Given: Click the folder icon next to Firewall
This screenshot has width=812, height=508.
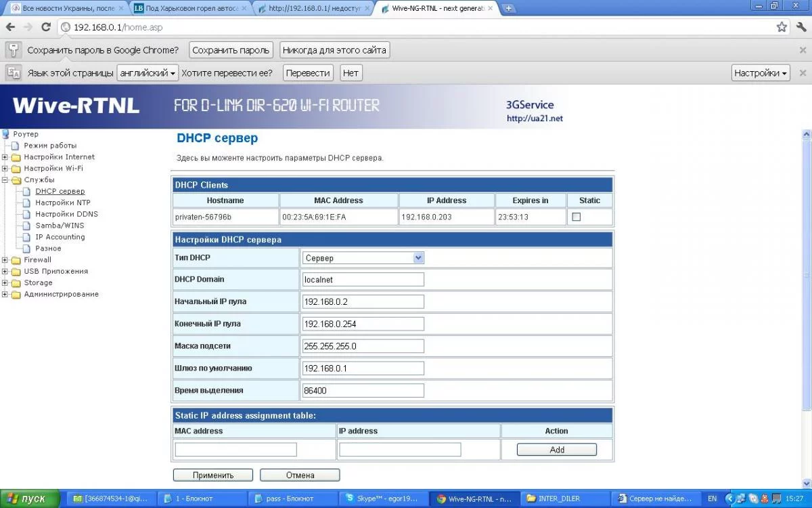Looking at the screenshot, I should coord(16,260).
